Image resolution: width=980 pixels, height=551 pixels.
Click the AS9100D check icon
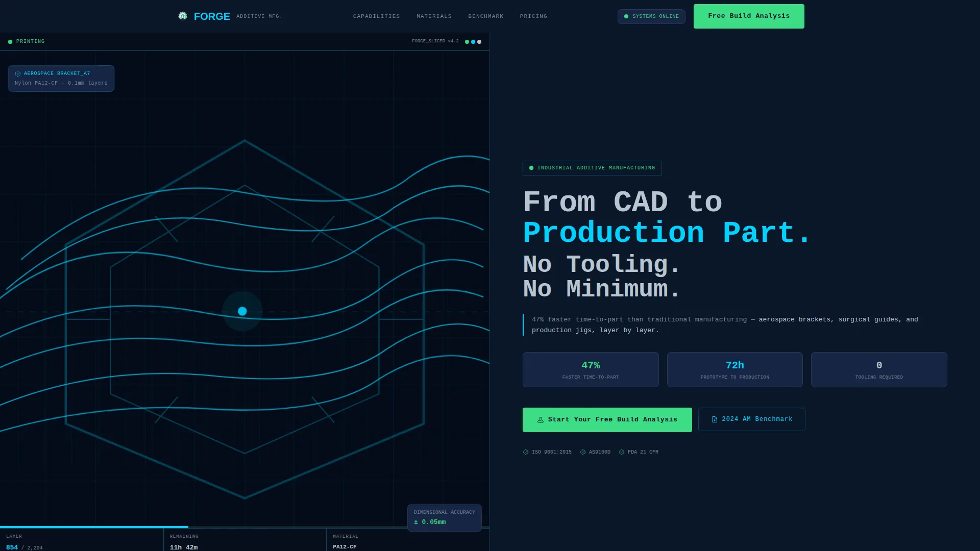point(583,452)
